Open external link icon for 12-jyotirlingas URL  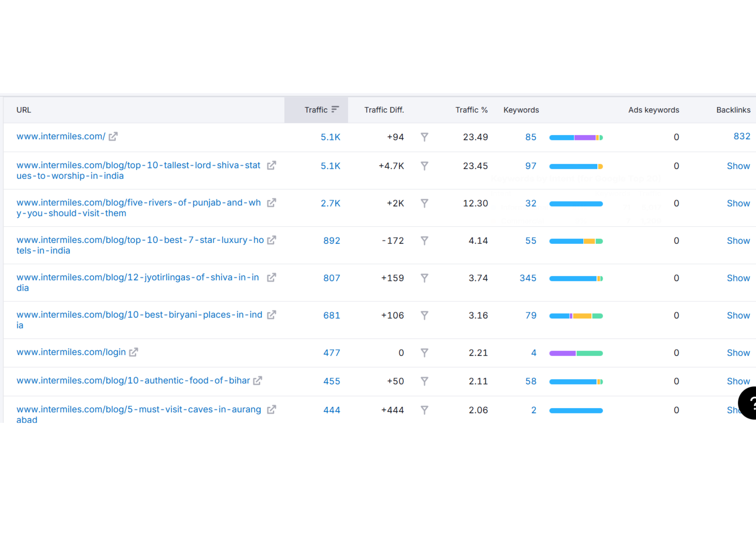click(271, 277)
